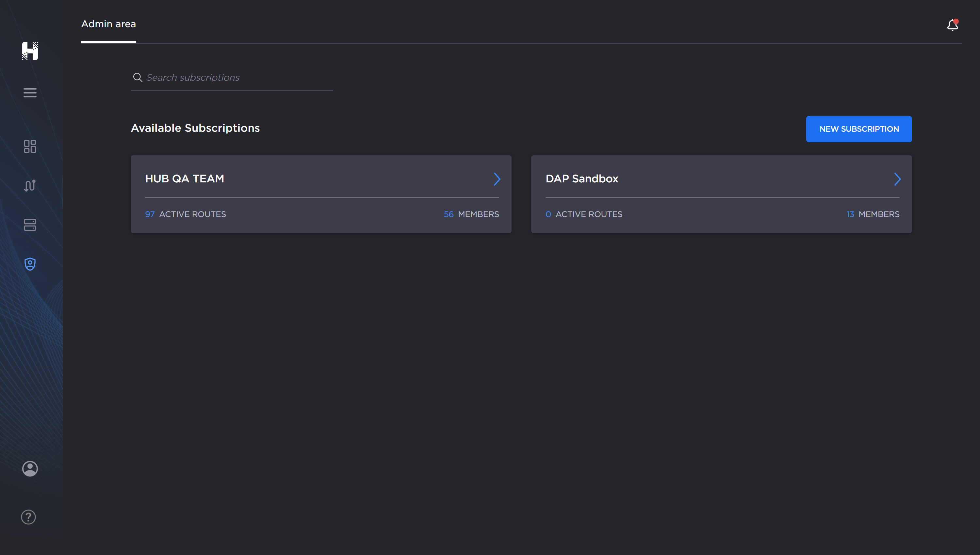
Task: Click the NEW SUBSCRIPTION button
Action: (859, 129)
